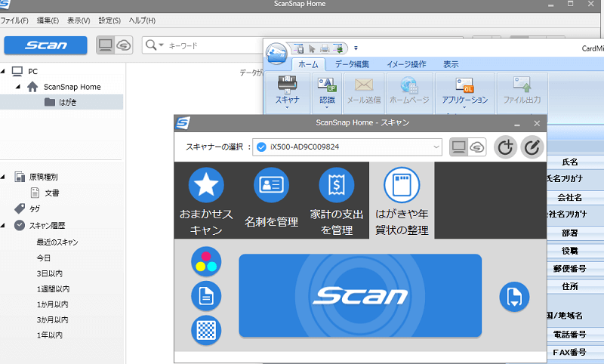Image resolution: width=604 pixels, height=364 pixels.
Task: Collapse the PC tree node
Action: coord(3,71)
